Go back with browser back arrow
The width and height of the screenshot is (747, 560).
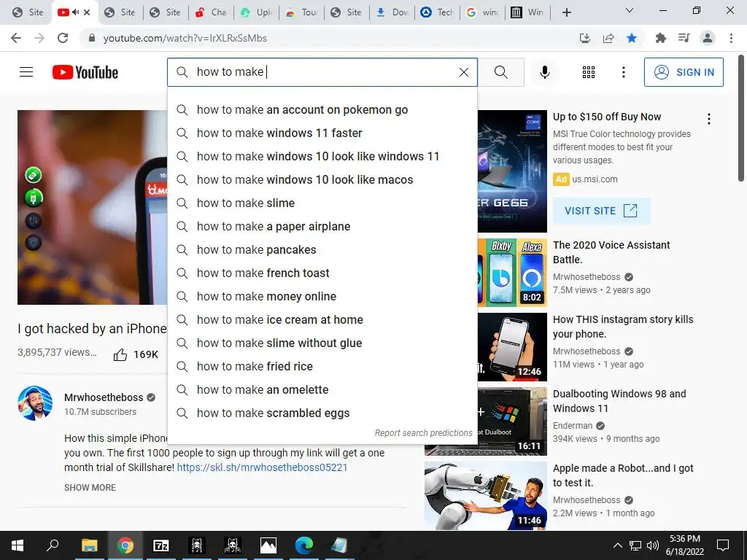(x=16, y=38)
